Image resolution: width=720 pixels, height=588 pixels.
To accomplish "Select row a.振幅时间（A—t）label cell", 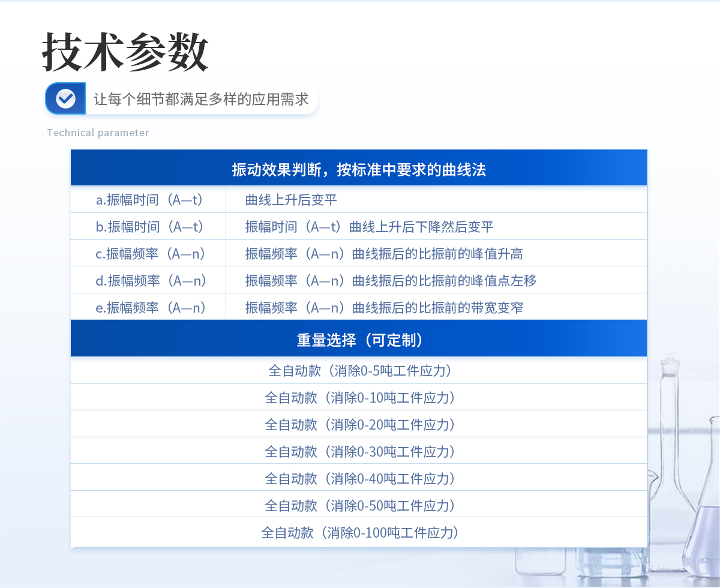I will 149,200.
